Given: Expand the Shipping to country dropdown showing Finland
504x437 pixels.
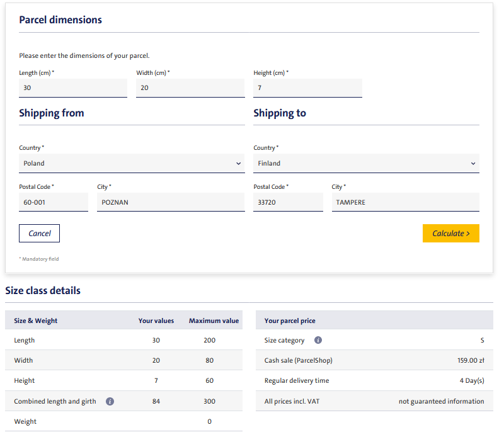Looking at the screenshot, I should coord(366,163).
